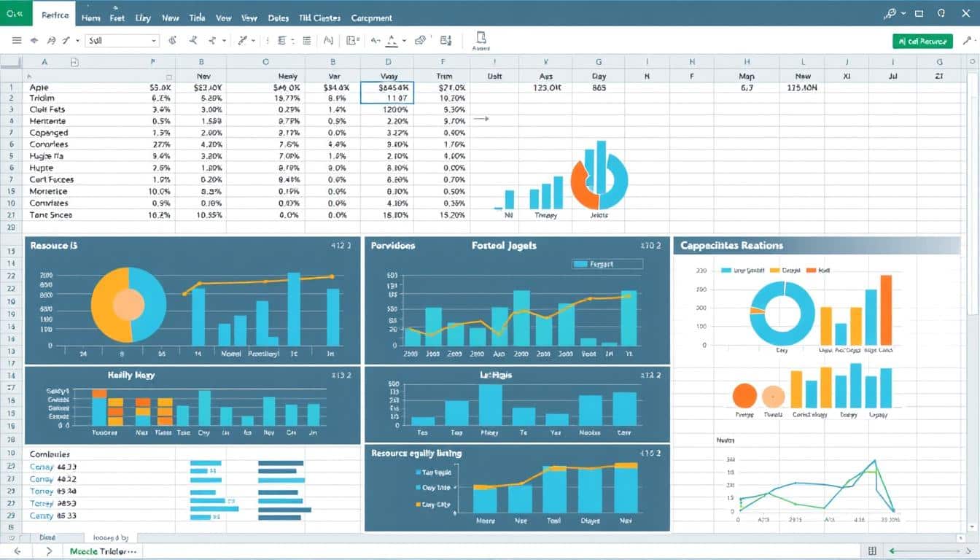Go to previous sheet with left arrow
Screen dimensions: 980x560
pos(17,551)
